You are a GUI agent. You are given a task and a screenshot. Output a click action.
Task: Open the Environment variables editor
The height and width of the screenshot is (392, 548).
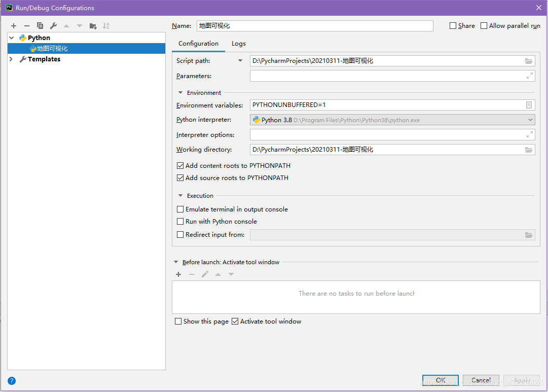(x=529, y=105)
